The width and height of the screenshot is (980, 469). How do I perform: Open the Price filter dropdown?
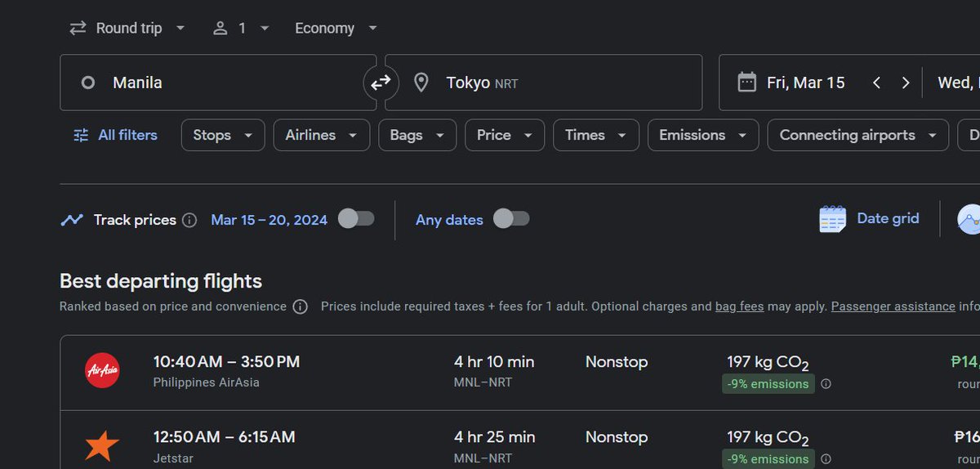505,135
